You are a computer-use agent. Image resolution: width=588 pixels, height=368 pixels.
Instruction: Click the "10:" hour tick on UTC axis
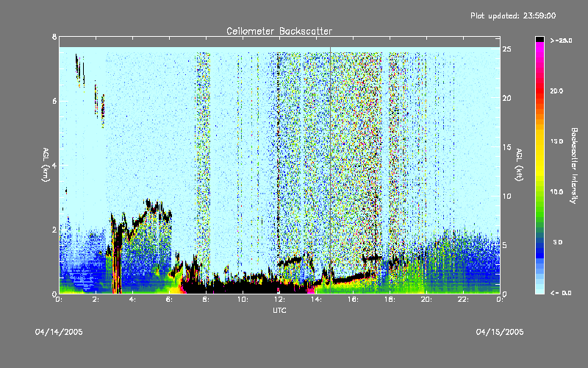tap(243, 300)
